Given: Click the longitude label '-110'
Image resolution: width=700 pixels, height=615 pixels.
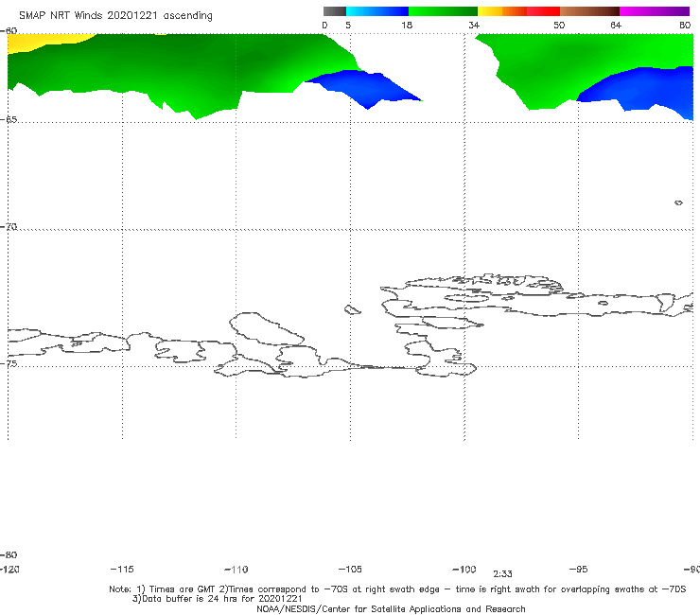Looking at the screenshot, I should (236, 570).
